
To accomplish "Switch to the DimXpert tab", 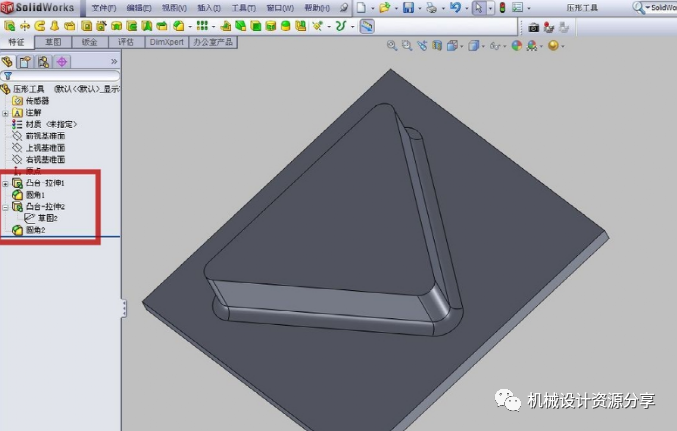I will pyautogui.click(x=167, y=42).
